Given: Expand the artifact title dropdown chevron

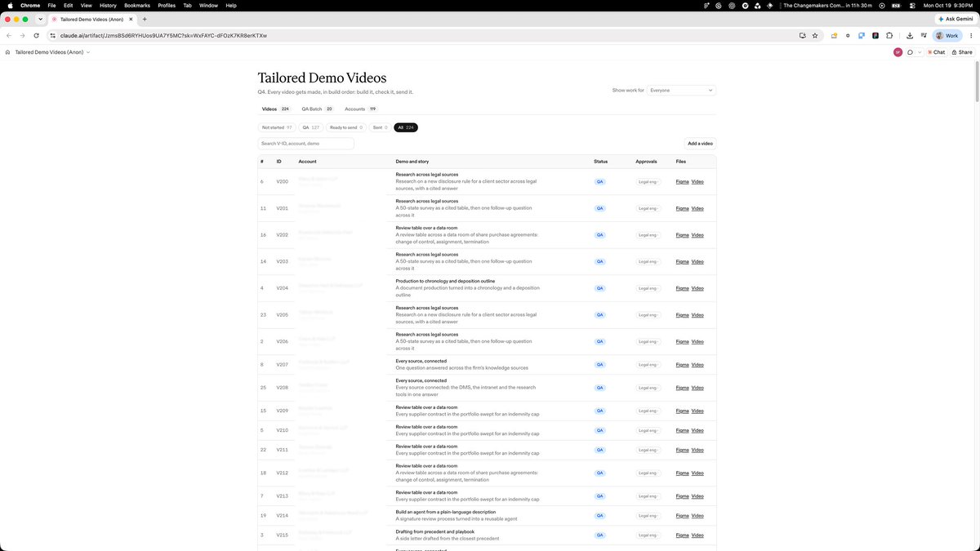Looking at the screenshot, I should pyautogui.click(x=88, y=52).
